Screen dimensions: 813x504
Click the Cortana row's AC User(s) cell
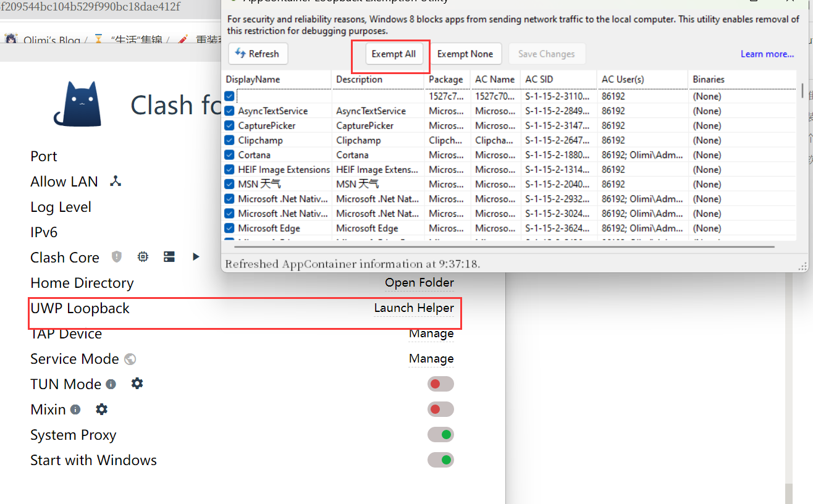(642, 155)
